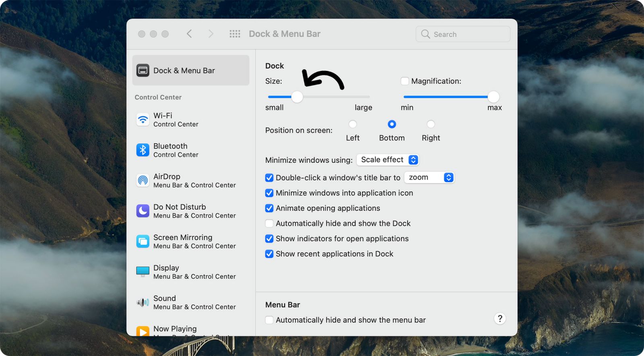The width and height of the screenshot is (644, 356).
Task: Click the 'min' magnification label
Action: 407,108
